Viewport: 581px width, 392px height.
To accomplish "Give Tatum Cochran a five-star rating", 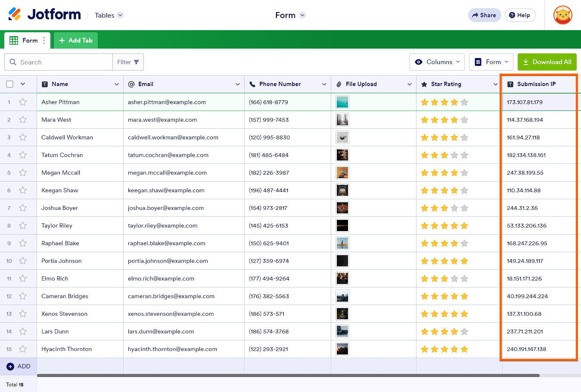I will click(x=464, y=155).
